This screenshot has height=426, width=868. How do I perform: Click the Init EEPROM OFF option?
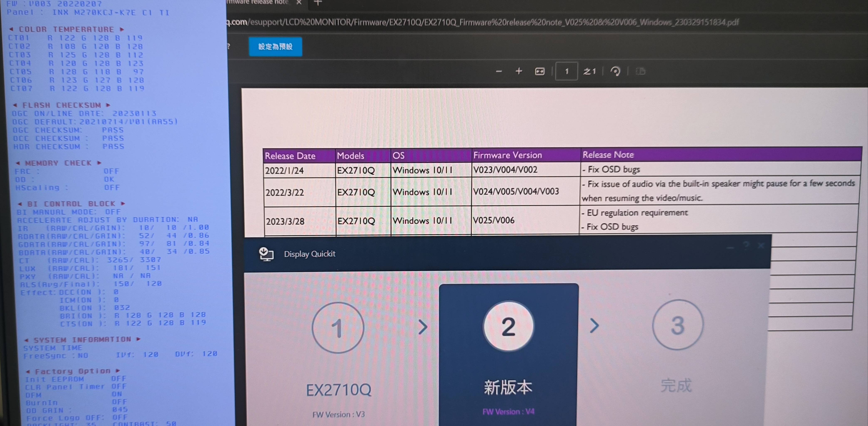[x=76, y=379]
